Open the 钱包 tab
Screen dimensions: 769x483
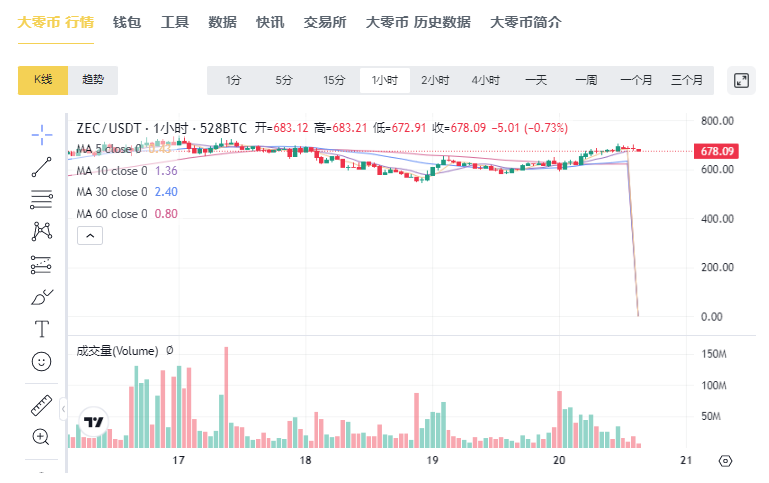[x=127, y=22]
